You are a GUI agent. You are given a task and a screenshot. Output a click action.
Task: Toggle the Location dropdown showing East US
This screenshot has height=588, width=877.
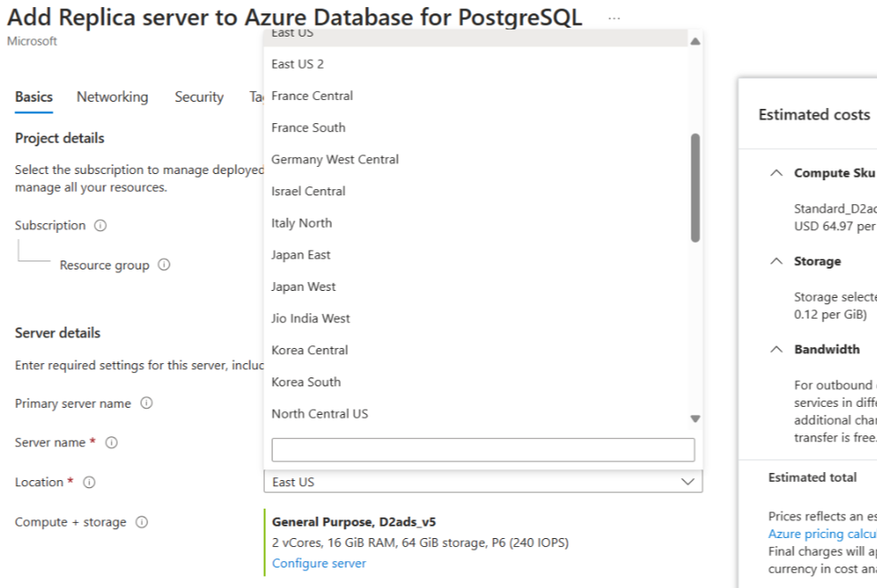(x=483, y=482)
